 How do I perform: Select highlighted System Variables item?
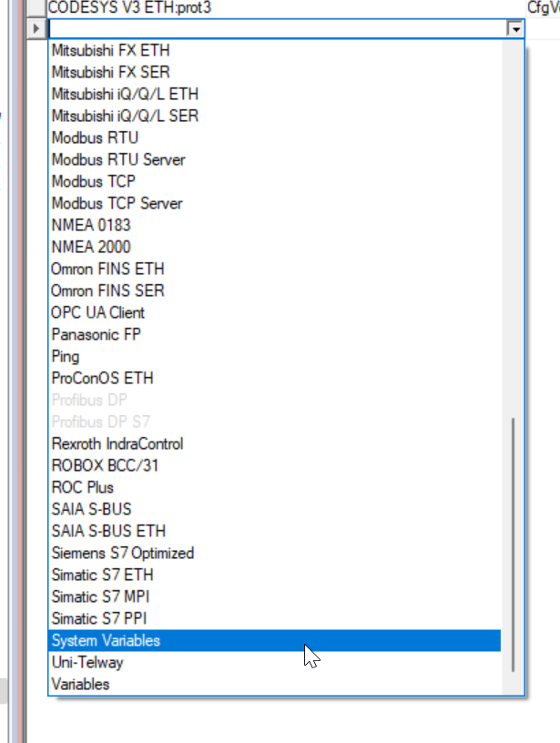[275, 641]
